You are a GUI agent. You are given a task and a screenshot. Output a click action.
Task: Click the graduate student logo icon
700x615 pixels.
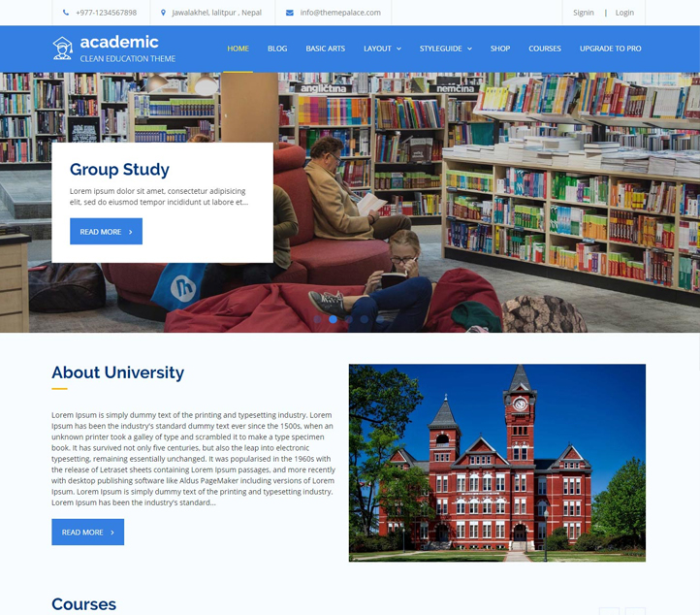[x=62, y=49]
